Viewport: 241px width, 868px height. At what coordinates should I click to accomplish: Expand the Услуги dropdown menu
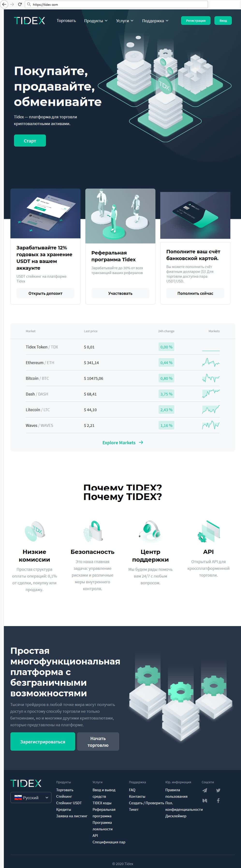pyautogui.click(x=124, y=21)
